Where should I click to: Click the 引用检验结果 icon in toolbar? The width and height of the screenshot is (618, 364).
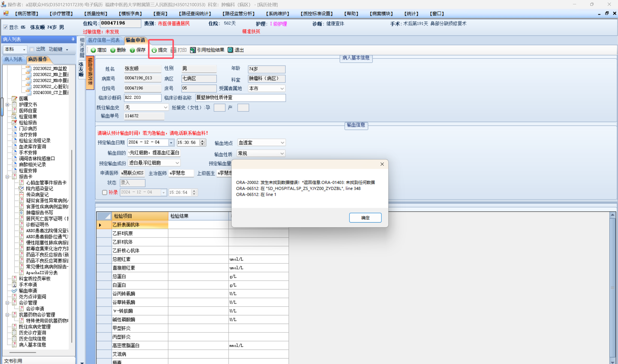(193, 50)
